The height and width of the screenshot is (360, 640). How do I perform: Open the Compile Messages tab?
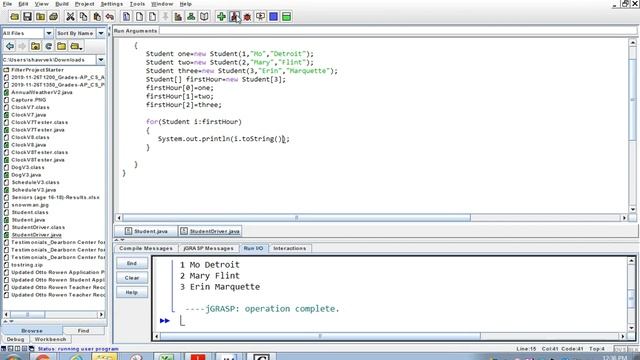click(x=146, y=248)
